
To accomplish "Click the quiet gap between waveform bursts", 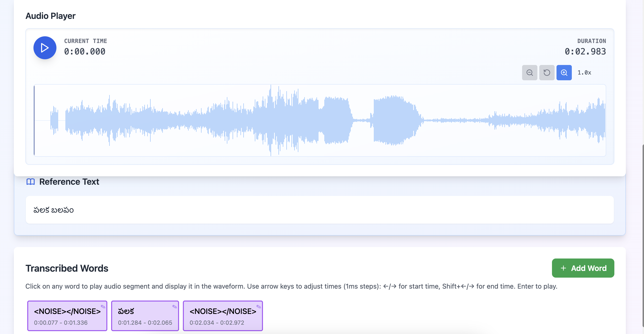I will point(361,120).
